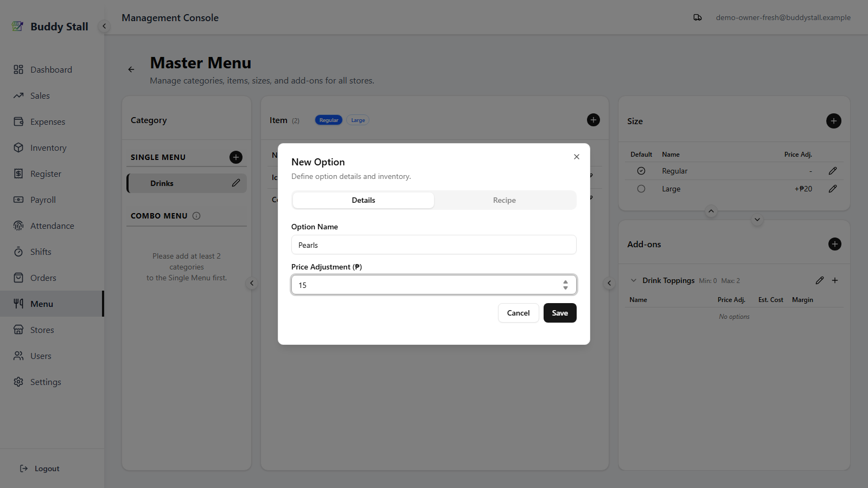The width and height of the screenshot is (868, 488).
Task: Log out using the Logout link
Action: click(x=40, y=468)
